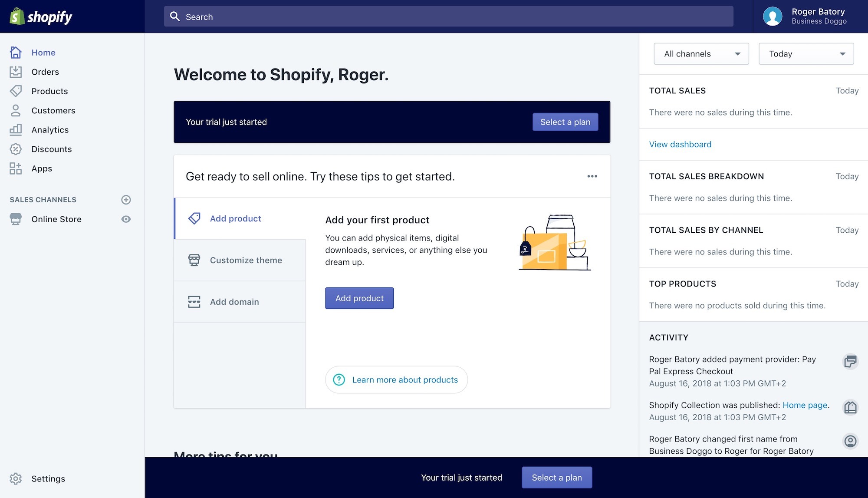Click the Shopify logo in header
The image size is (868, 498).
[41, 16]
